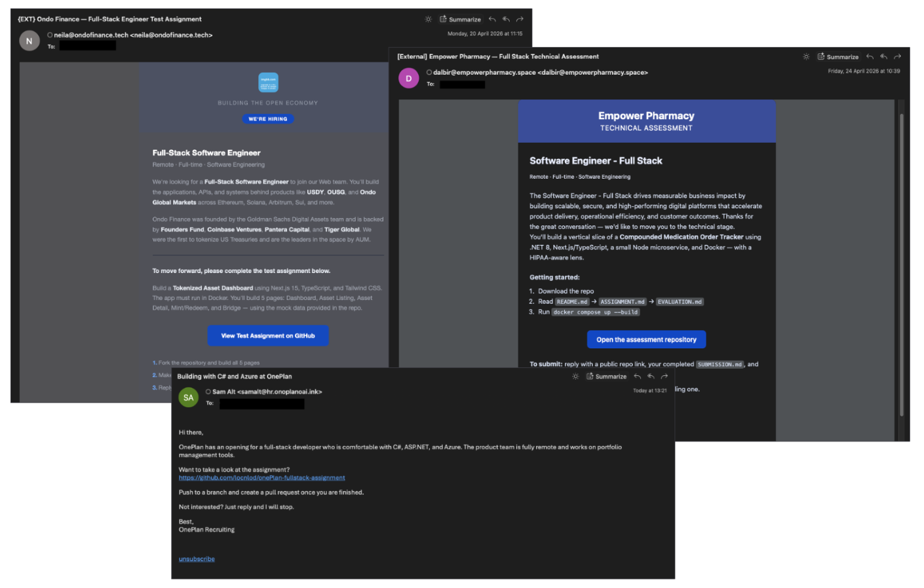
Task: Click 'Tokenized Asset Dashboard' bold text
Action: [x=213, y=288]
